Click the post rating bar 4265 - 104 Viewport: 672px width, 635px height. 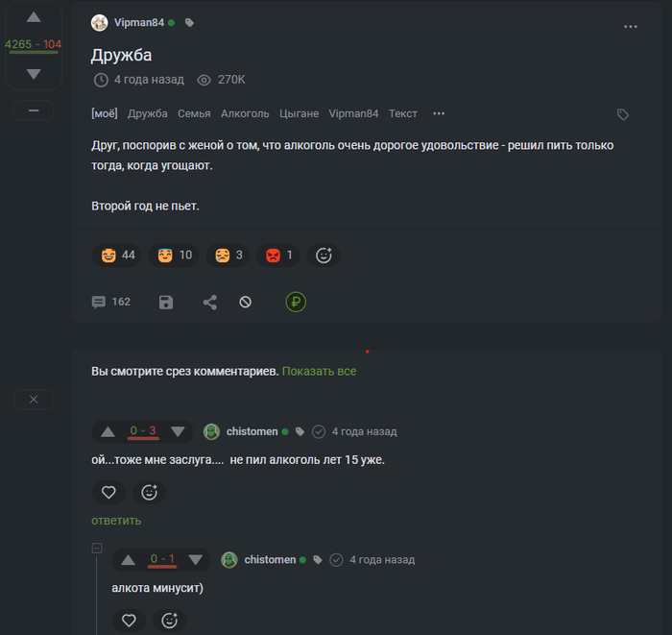pos(34,45)
